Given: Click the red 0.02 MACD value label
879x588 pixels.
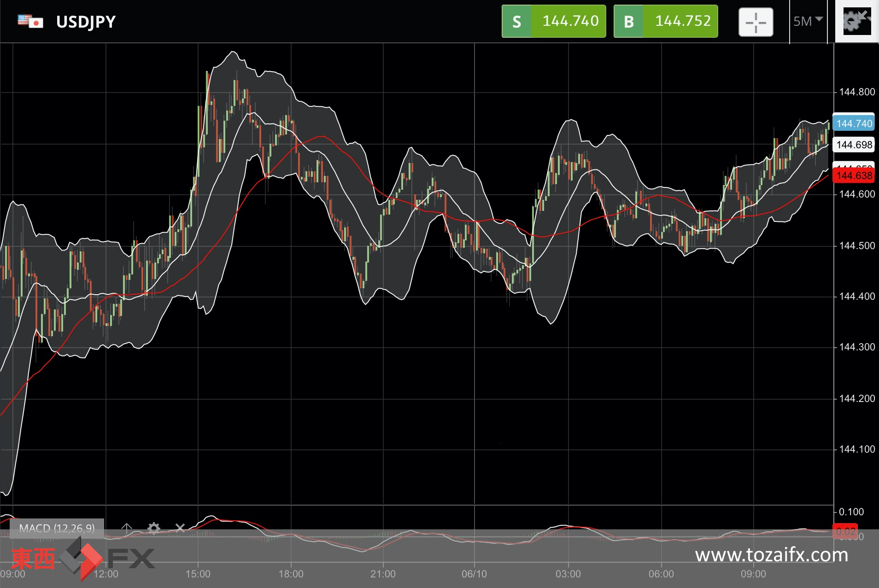Looking at the screenshot, I should [845, 531].
